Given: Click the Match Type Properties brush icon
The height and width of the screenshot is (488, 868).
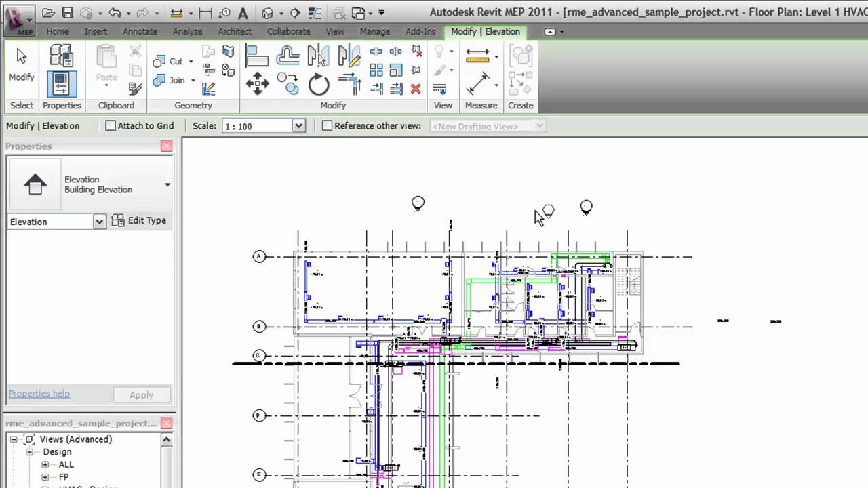Looking at the screenshot, I should click(x=135, y=89).
